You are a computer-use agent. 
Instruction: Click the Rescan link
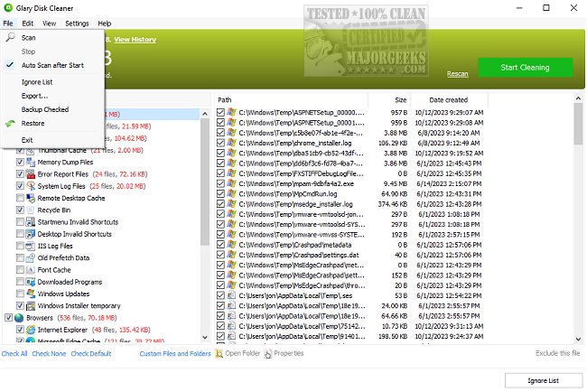457,74
